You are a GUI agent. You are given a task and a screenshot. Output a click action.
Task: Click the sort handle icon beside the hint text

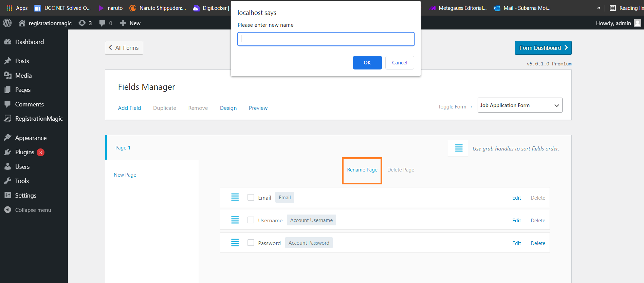click(x=458, y=148)
